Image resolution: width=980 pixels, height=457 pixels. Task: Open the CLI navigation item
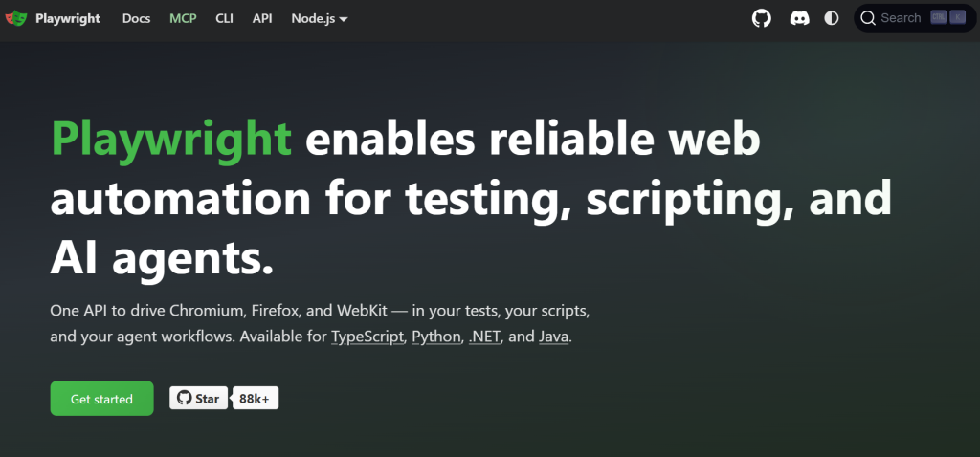224,19
